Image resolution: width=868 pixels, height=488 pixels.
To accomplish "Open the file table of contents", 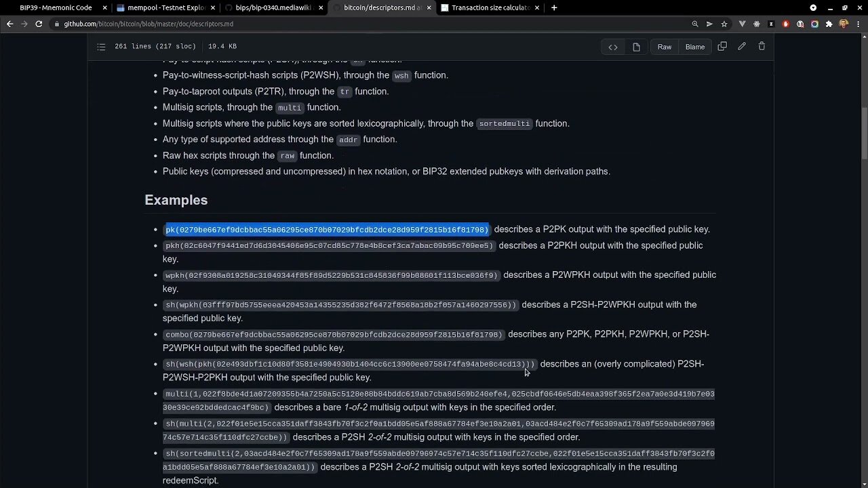I will pos(101,47).
